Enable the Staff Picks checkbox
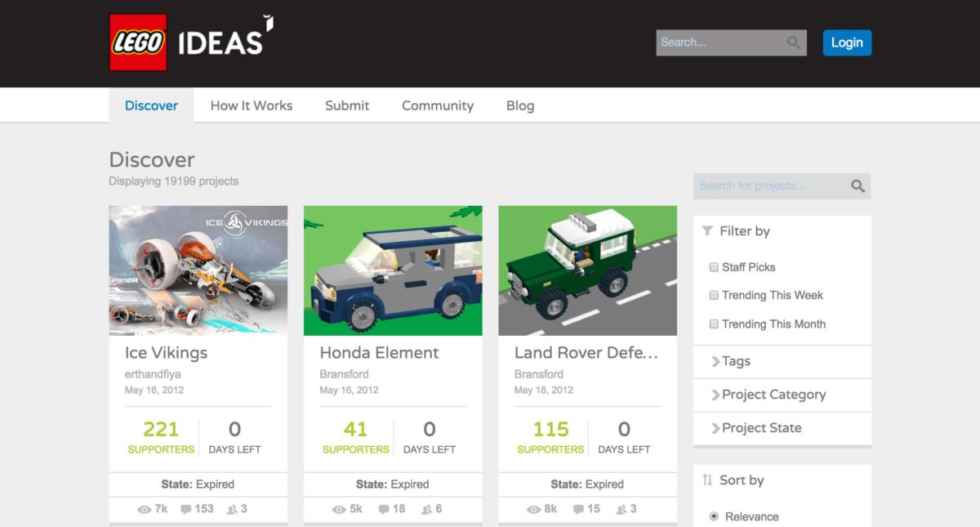 point(714,267)
